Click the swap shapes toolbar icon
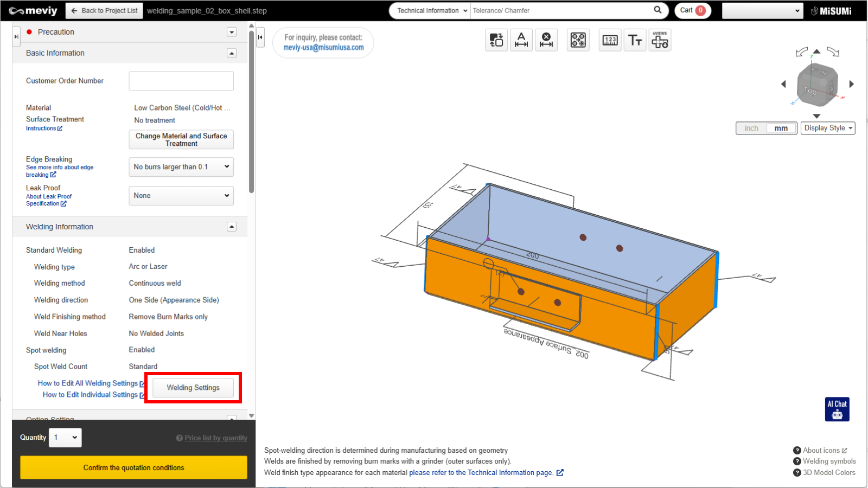Image resolution: width=868 pixels, height=488 pixels. (496, 40)
